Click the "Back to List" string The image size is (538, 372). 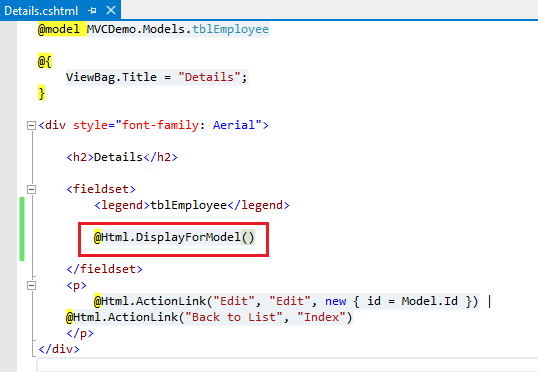pyautogui.click(x=234, y=317)
